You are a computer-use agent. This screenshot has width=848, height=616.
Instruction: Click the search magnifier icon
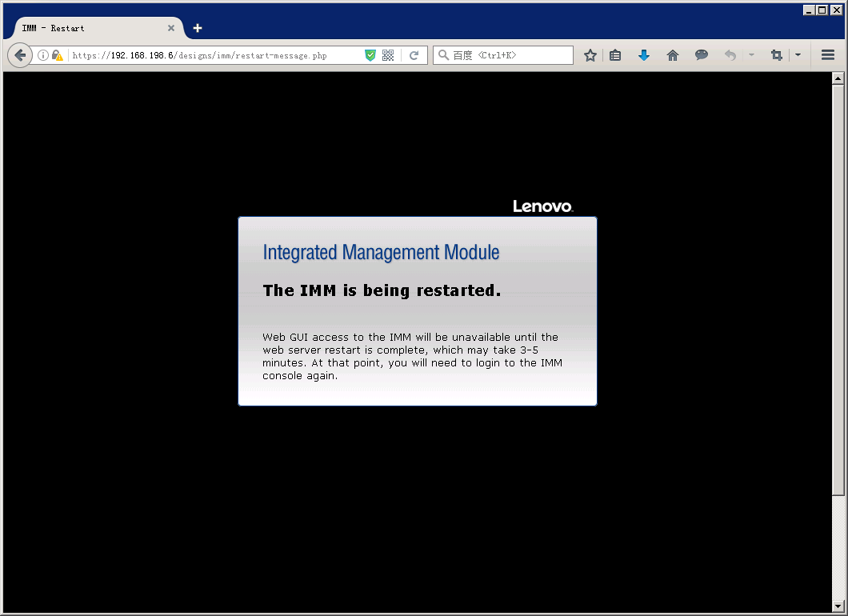click(x=443, y=55)
